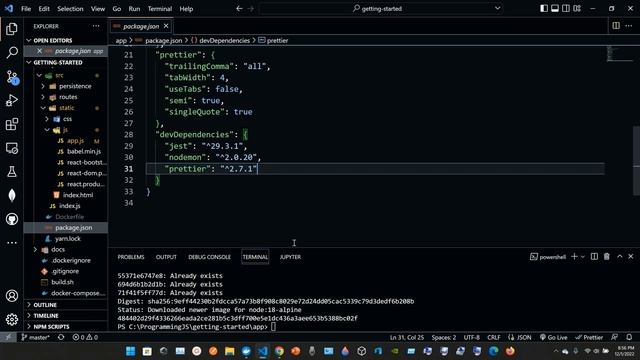Open notifications bell in status bar

coord(629,337)
